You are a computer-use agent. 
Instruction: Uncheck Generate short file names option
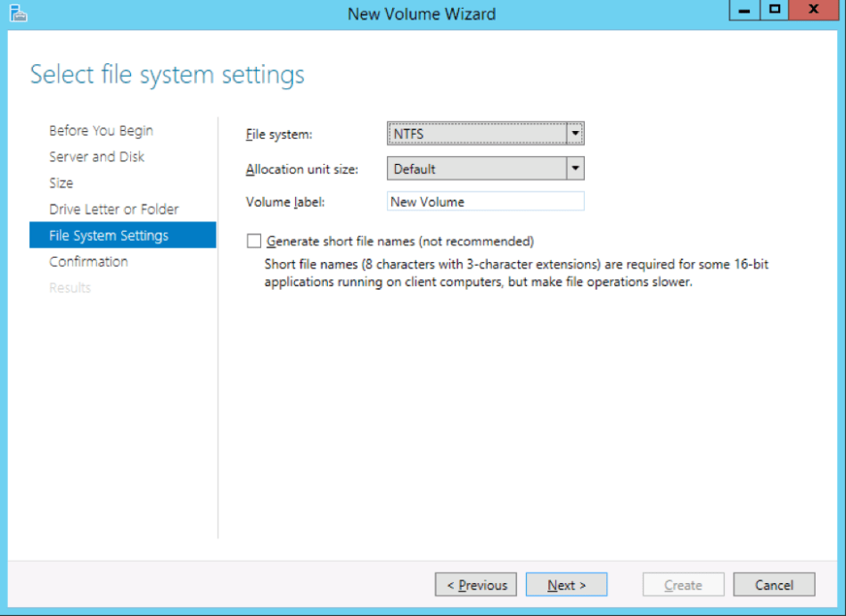pos(254,241)
